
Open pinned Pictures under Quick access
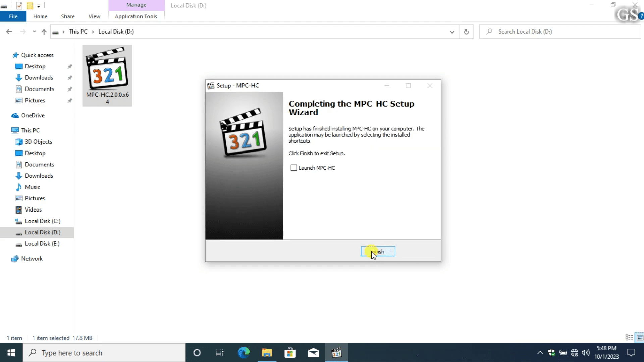35,101
